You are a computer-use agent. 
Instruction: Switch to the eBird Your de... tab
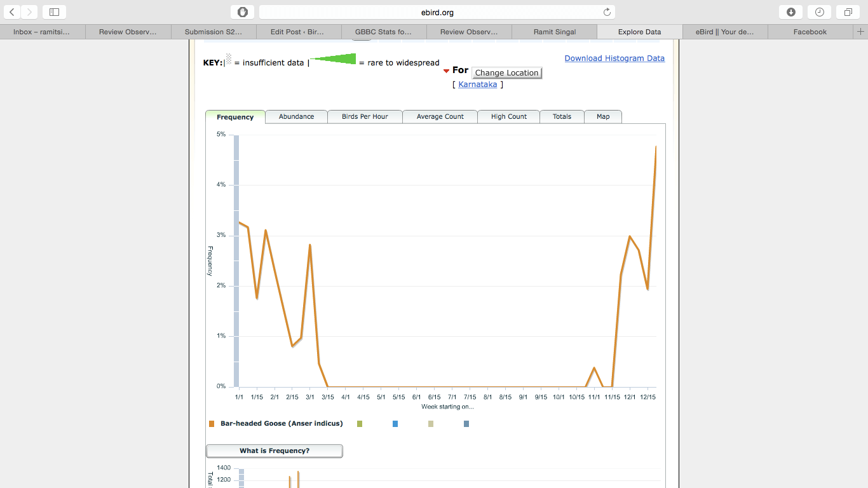click(725, 32)
